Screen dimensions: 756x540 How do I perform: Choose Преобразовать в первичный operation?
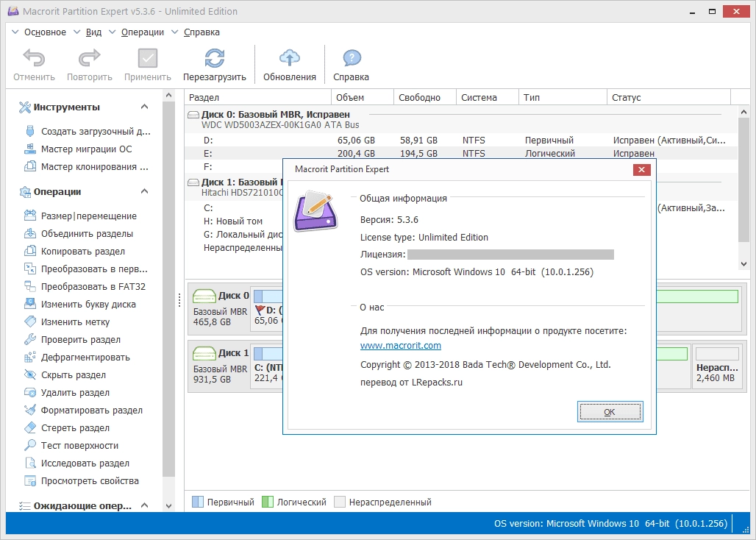click(x=86, y=269)
